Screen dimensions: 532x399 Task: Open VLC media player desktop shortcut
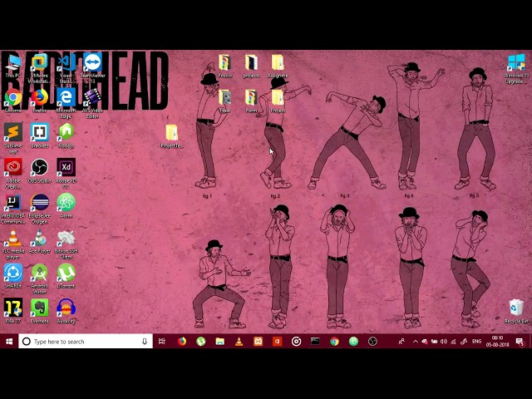tap(13, 244)
